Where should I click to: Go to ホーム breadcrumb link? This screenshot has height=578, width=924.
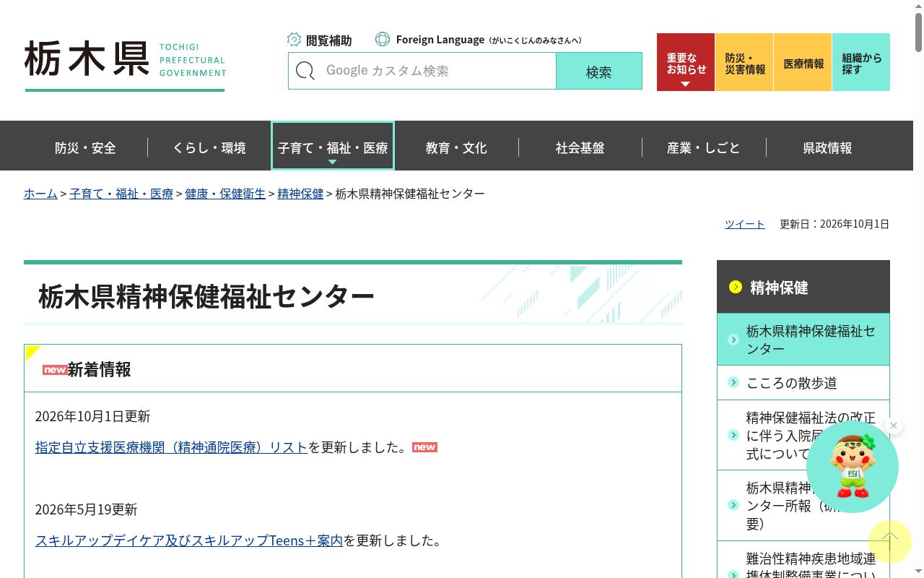point(40,194)
